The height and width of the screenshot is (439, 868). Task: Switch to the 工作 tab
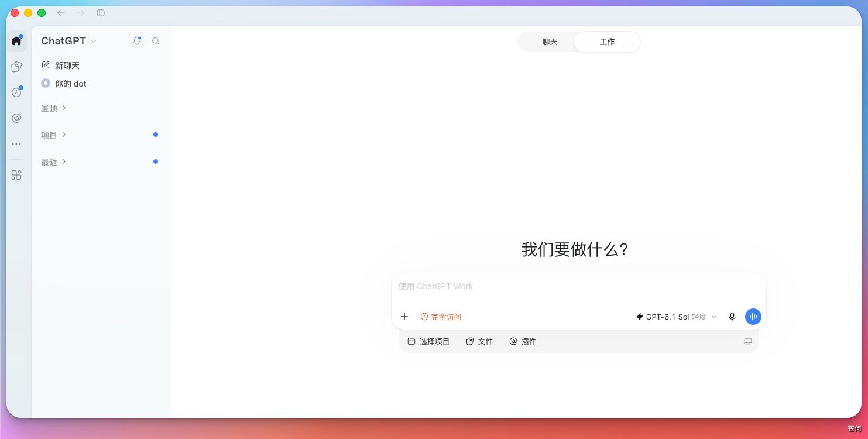[x=607, y=42]
